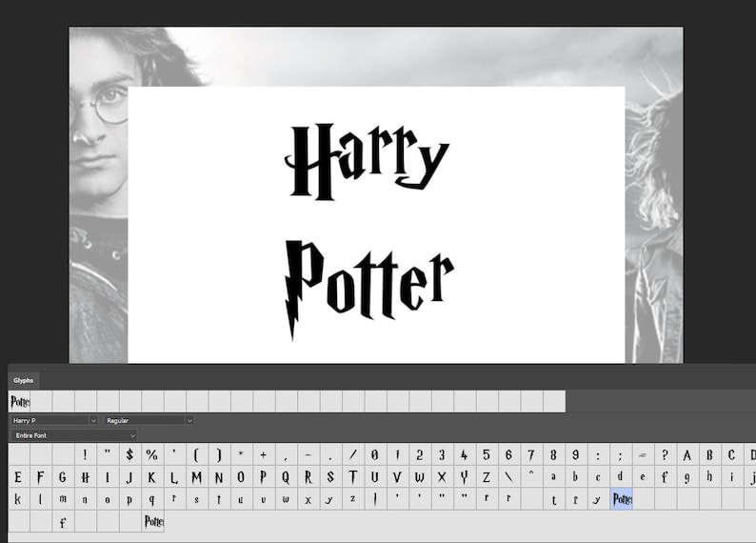Select the highlighted blue Potter ligature glyph
Image resolution: width=756 pixels, height=543 pixels.
pyautogui.click(x=621, y=498)
